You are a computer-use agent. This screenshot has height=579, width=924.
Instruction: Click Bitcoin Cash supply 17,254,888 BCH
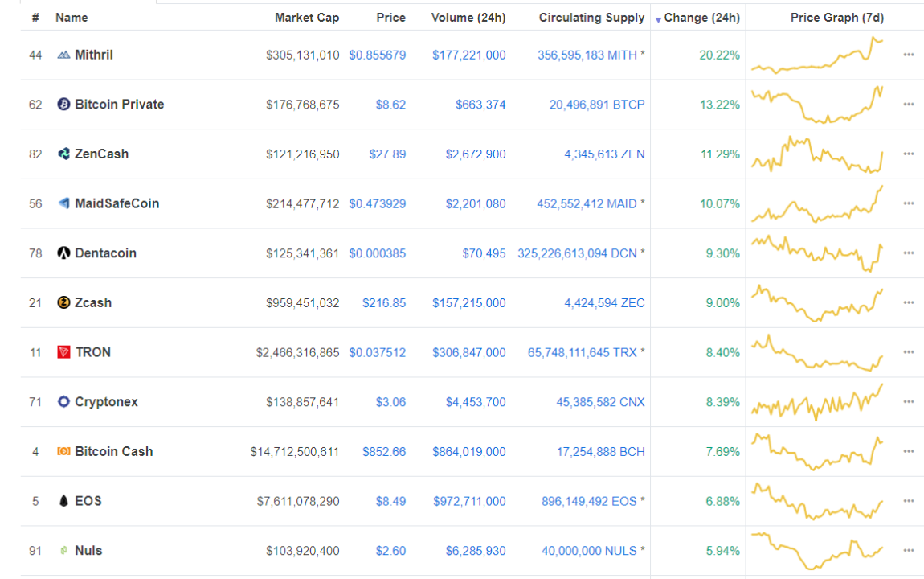click(600, 451)
